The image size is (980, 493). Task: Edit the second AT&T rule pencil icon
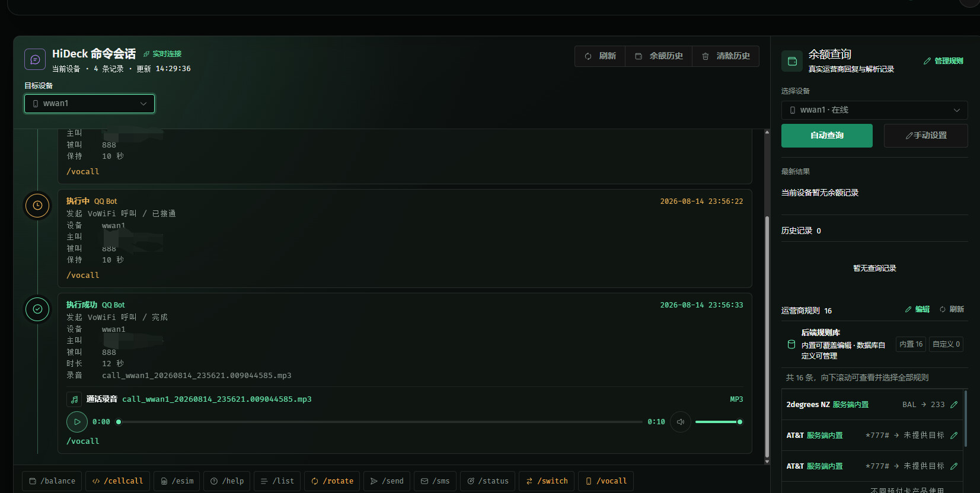[954, 466]
